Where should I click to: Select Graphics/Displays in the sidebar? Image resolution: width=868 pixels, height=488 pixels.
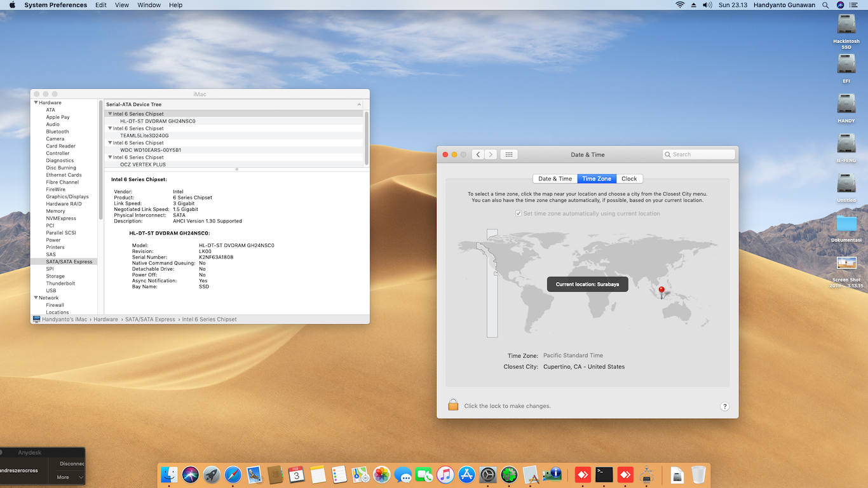point(67,197)
